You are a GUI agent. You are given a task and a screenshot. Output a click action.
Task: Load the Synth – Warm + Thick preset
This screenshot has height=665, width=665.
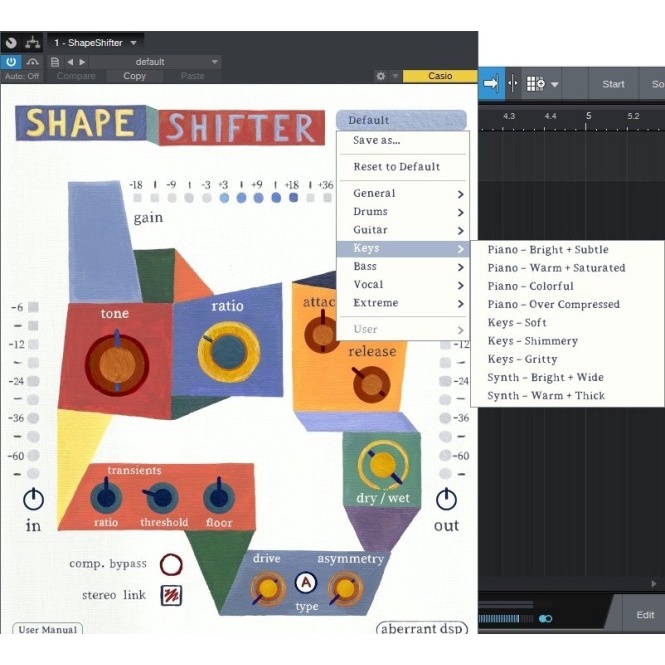(x=567, y=396)
